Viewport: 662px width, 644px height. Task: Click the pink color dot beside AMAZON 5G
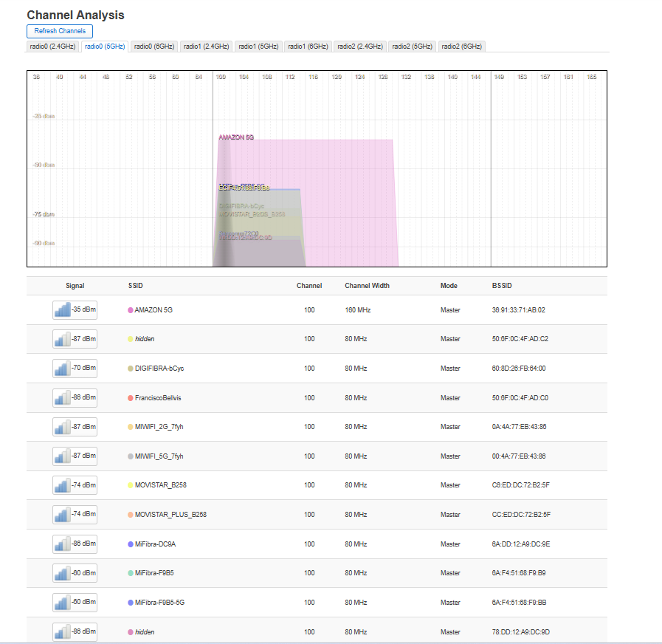coord(131,310)
